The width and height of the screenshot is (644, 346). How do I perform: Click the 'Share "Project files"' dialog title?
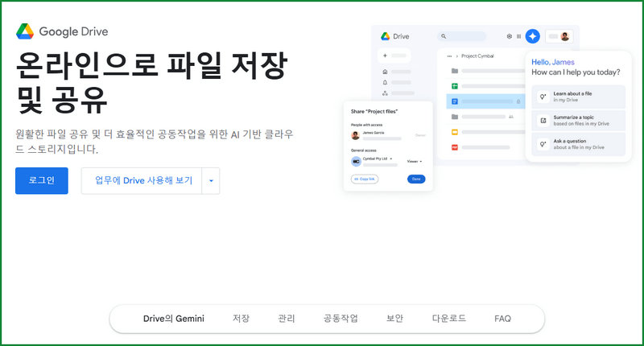pos(374,111)
